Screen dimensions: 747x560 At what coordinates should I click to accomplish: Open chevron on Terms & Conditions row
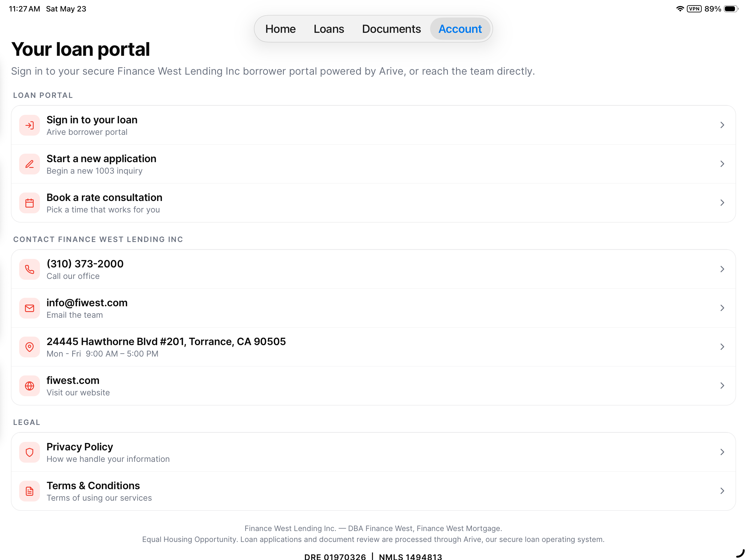click(x=722, y=491)
